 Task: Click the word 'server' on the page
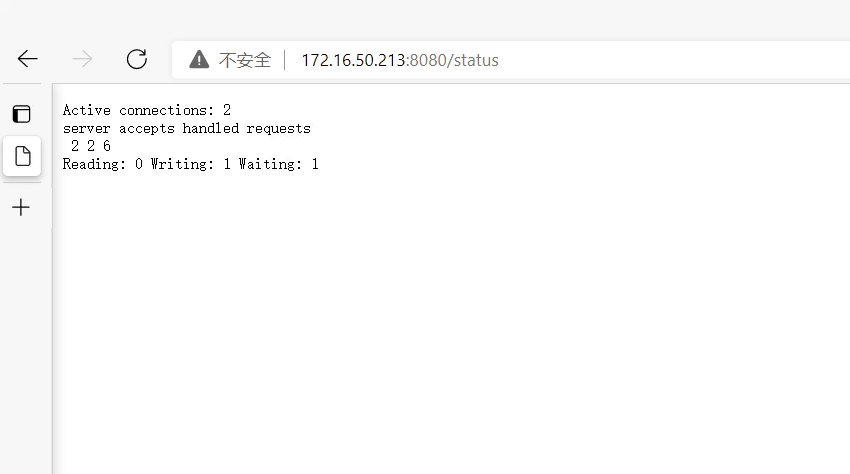[x=86, y=129]
